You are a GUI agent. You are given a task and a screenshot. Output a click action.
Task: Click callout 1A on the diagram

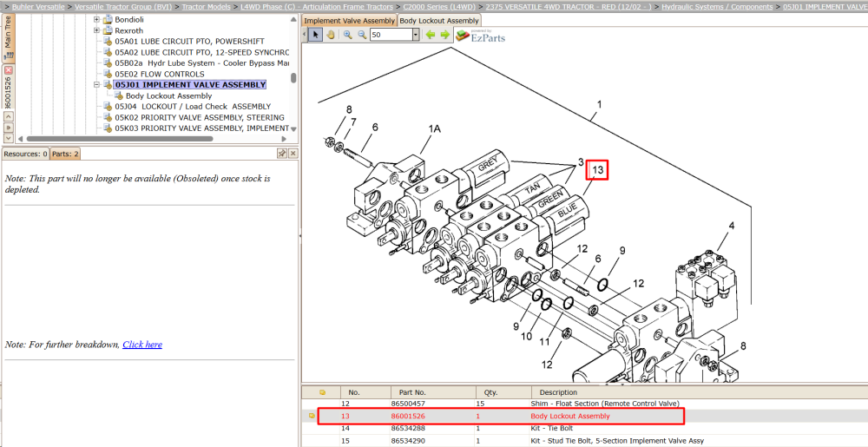point(435,129)
